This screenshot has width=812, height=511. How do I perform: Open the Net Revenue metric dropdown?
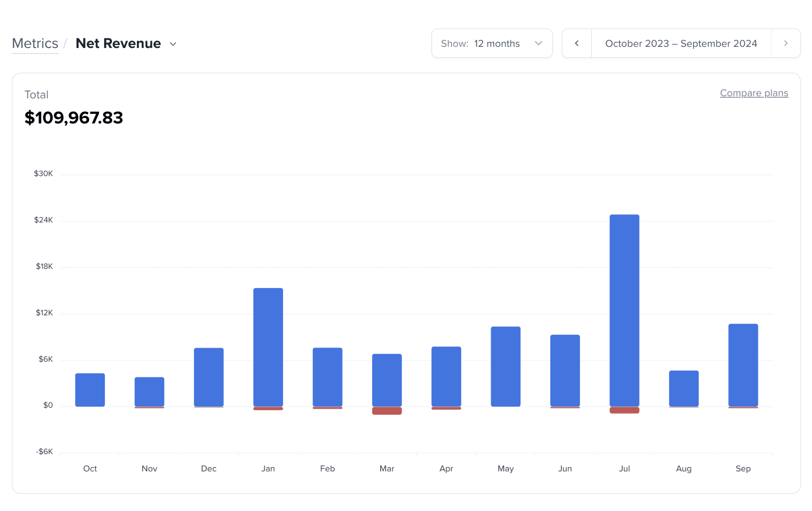(x=173, y=44)
